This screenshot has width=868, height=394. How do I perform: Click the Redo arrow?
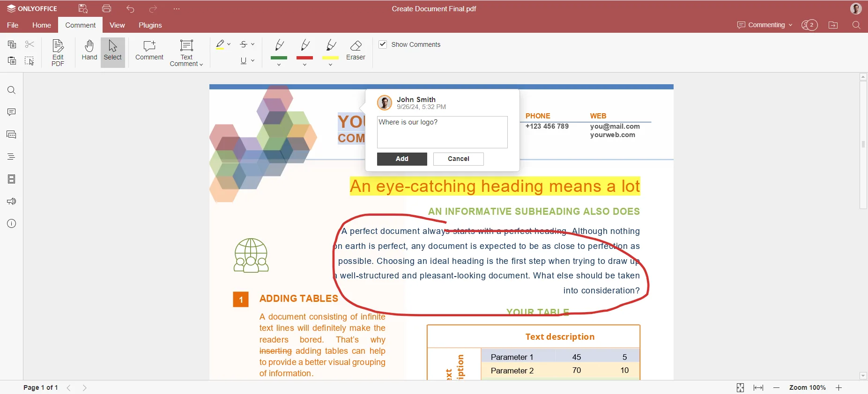(x=153, y=8)
